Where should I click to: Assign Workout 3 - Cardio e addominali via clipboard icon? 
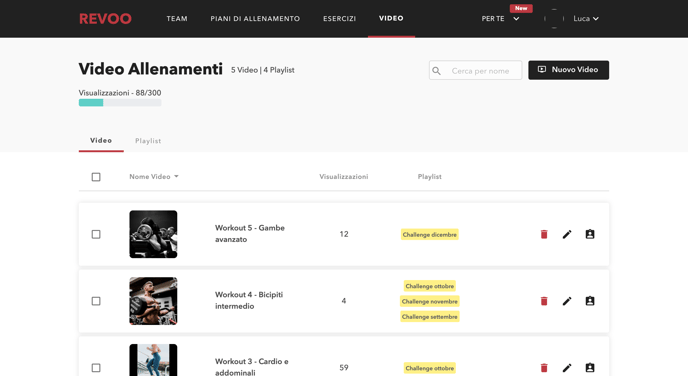(590, 368)
